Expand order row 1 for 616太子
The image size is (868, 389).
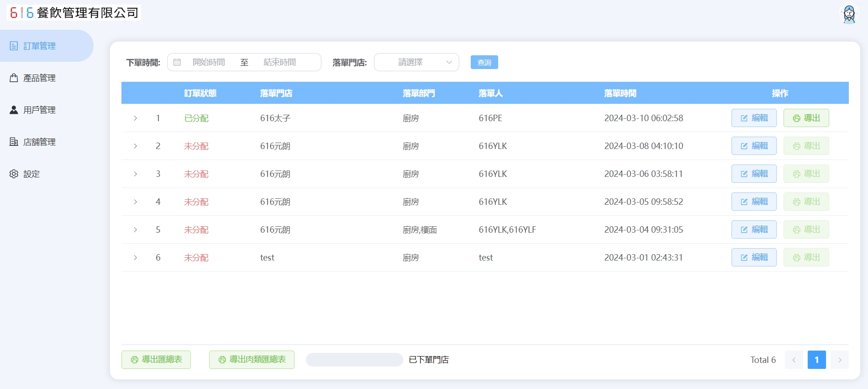pyautogui.click(x=136, y=118)
